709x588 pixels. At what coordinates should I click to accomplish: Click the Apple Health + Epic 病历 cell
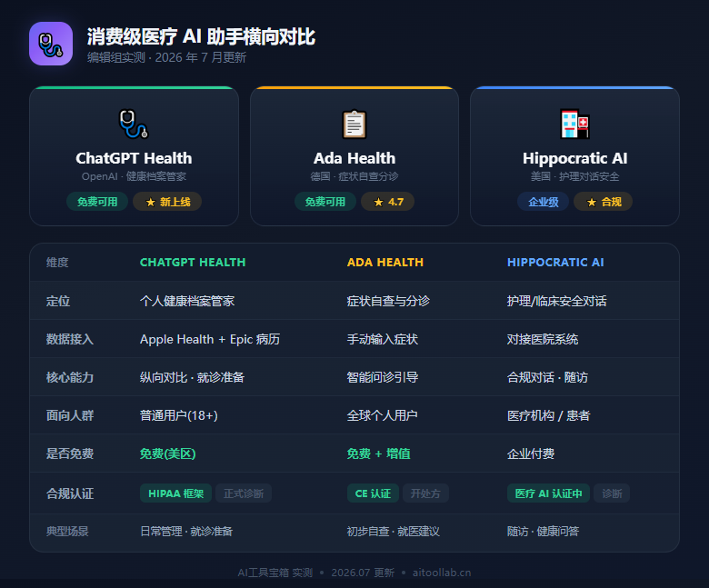click(210, 339)
